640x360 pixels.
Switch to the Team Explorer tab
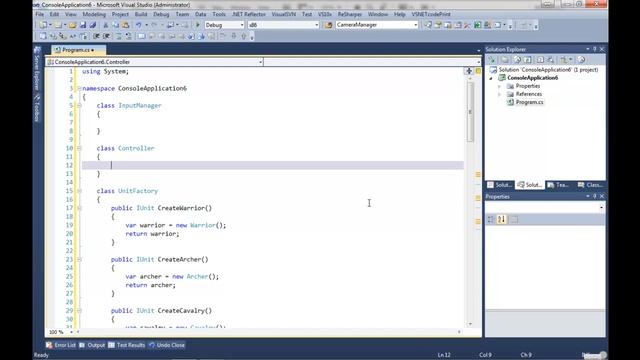pos(558,185)
